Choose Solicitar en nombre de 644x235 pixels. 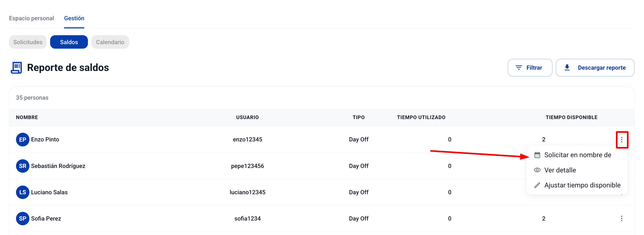point(577,155)
